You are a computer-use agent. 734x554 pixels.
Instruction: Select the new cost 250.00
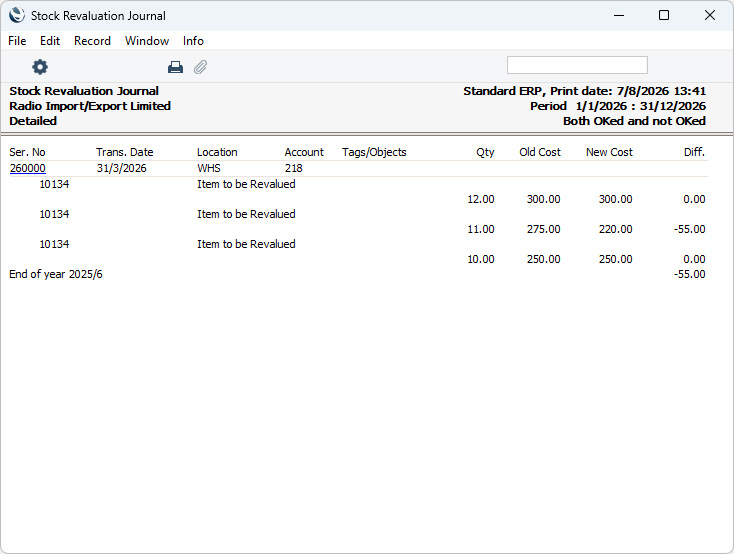pyautogui.click(x=616, y=259)
